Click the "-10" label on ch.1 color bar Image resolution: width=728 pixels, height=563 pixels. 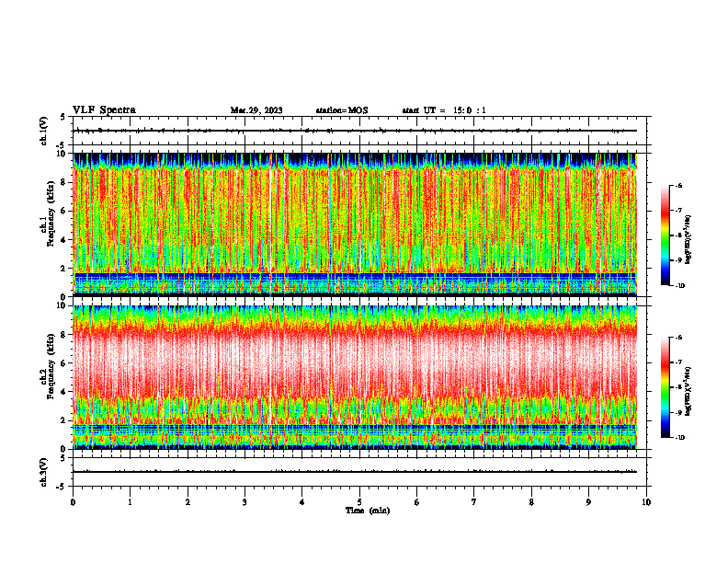pos(680,286)
